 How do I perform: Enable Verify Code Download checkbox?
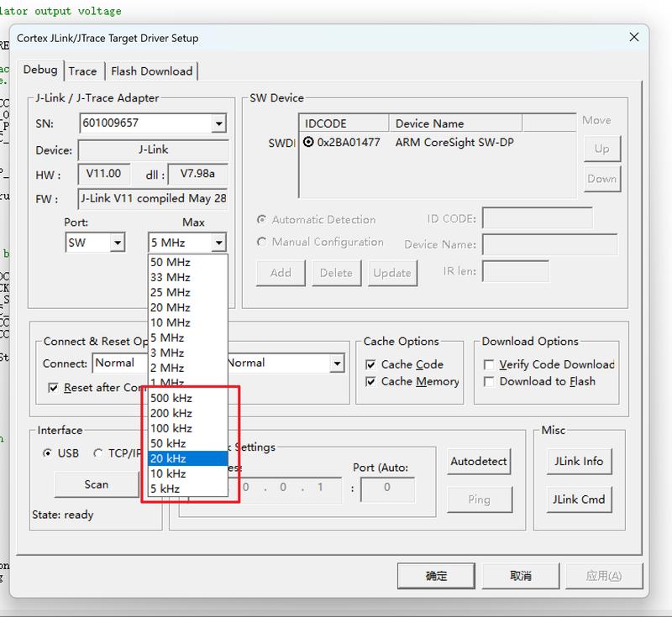pyautogui.click(x=489, y=365)
